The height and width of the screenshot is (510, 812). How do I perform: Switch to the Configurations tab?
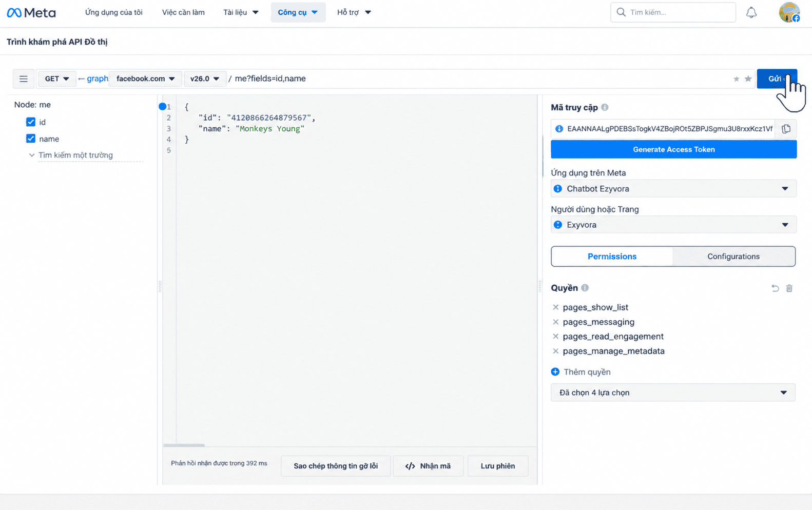(733, 257)
